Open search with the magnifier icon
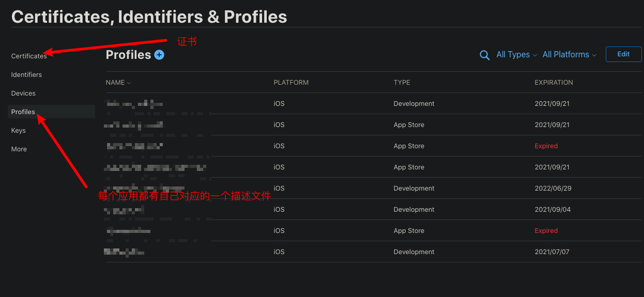This screenshot has width=644, height=297. click(485, 55)
